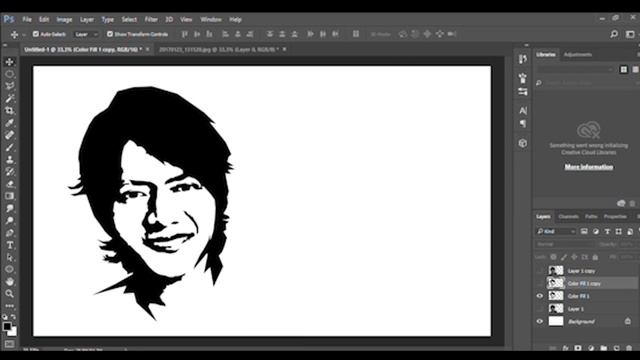Viewport: 640px width, 360px height.
Task: Create a new group folder in Layers
Action: click(604, 348)
